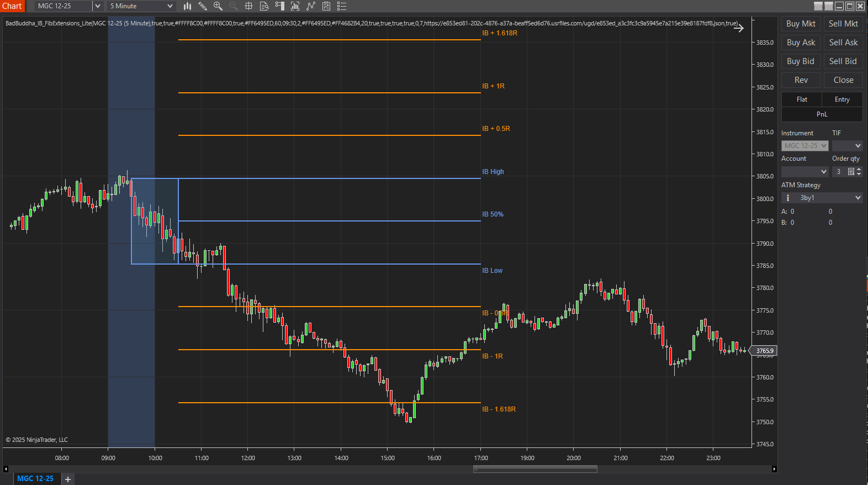This screenshot has height=485, width=868.
Task: Open the chart properties list icon
Action: pyautogui.click(x=342, y=6)
